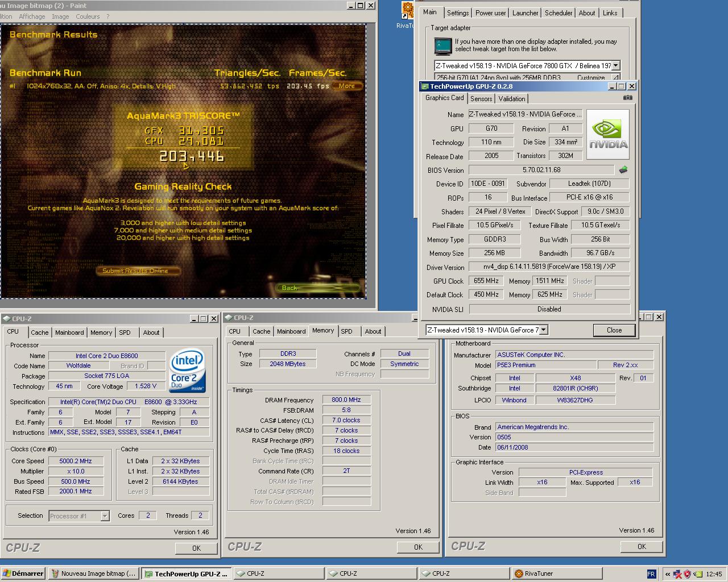Viewport: 728px width, 582px height.
Task: Select the RivaTuner taskbar button
Action: coord(557,573)
